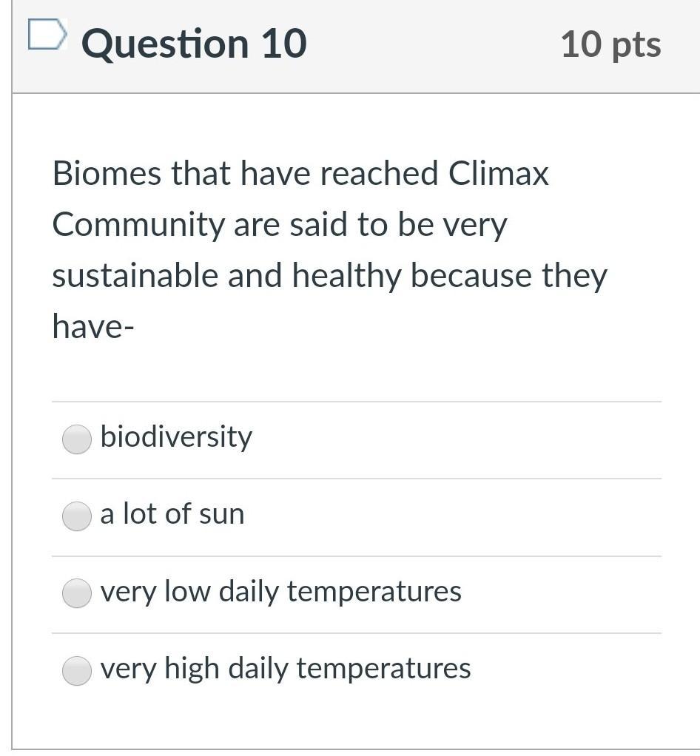Click the "very low daily temperatures" label text
Viewport: 700px width, 756px height.
(280, 591)
